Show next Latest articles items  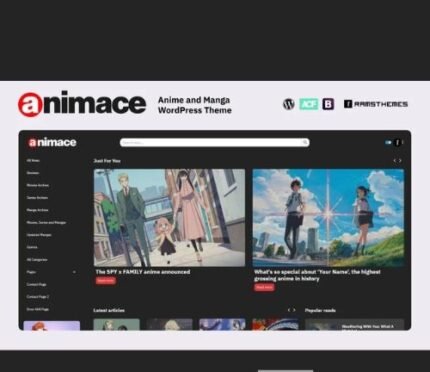click(x=294, y=310)
